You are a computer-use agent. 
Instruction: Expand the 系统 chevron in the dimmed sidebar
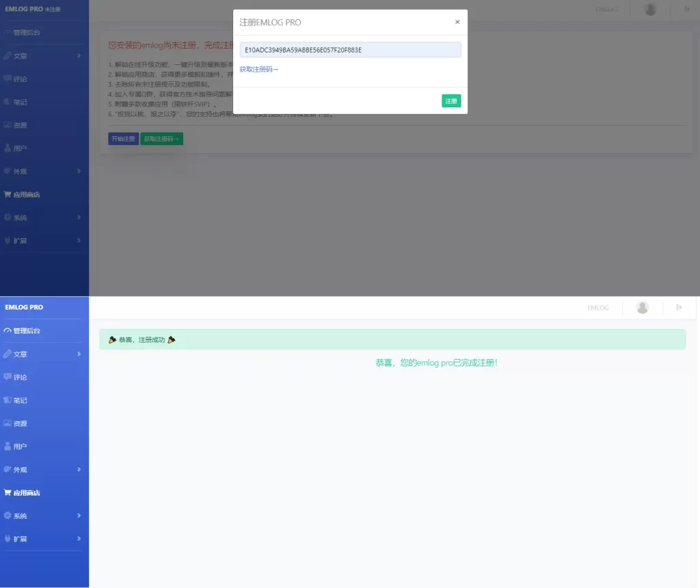79,217
